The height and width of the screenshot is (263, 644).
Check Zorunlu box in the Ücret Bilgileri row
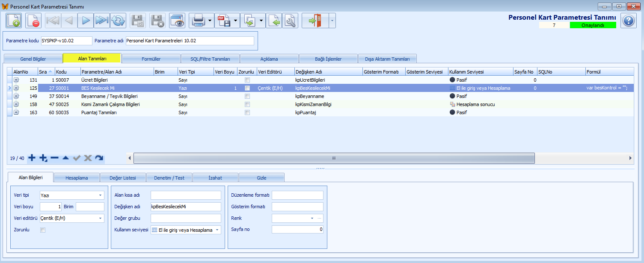(x=247, y=80)
